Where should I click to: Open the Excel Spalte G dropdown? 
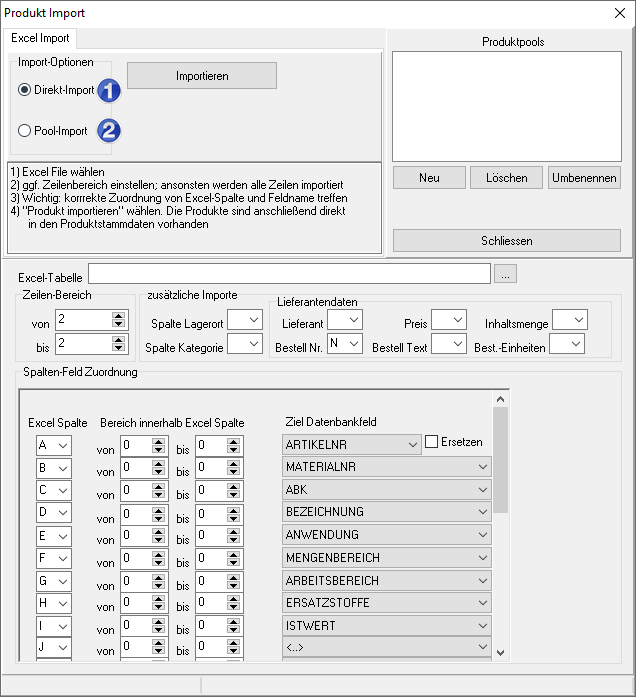[x=54, y=581]
